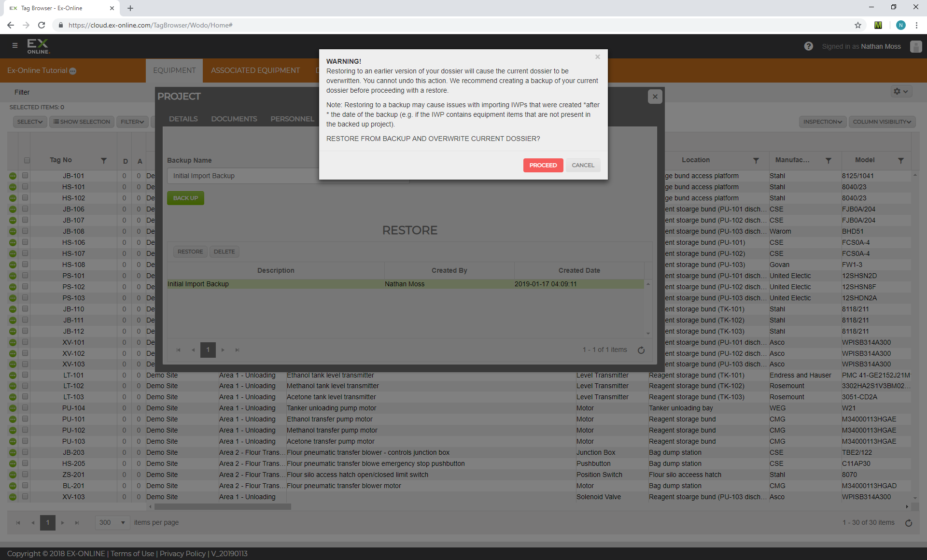Switch to the Associated Equipment tab

(255, 70)
